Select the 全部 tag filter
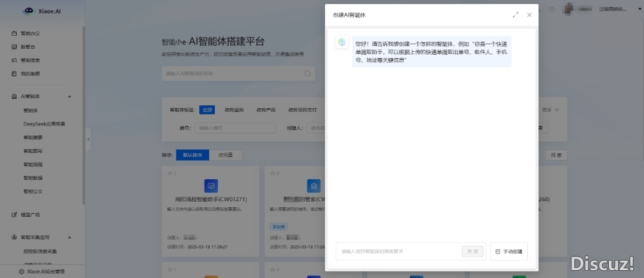The image size is (644, 278). pos(207,110)
